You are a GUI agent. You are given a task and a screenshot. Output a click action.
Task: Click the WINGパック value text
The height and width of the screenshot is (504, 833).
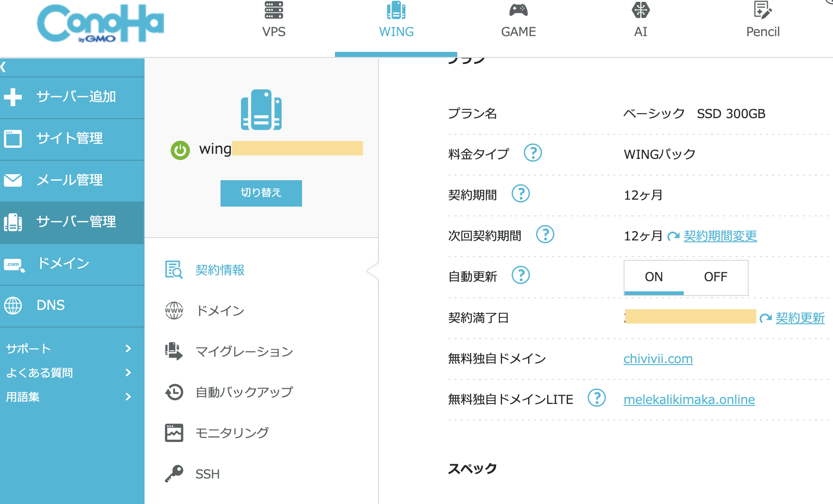[x=660, y=154]
